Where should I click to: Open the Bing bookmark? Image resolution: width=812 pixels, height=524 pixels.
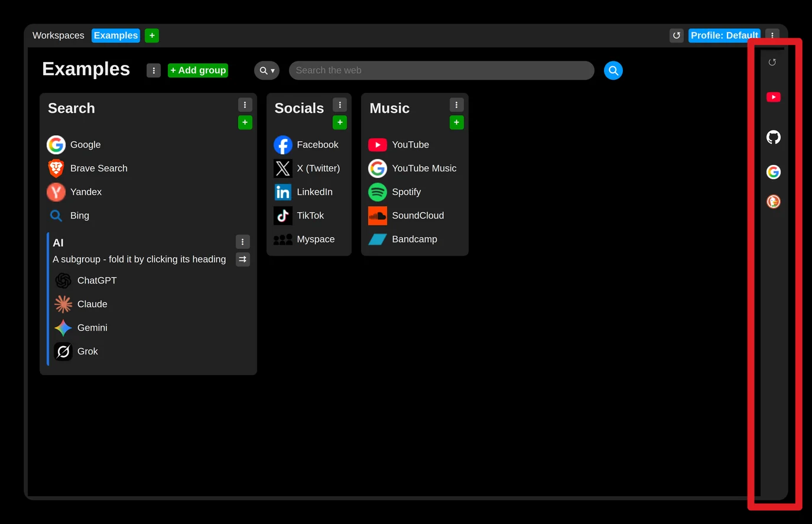tap(68, 216)
